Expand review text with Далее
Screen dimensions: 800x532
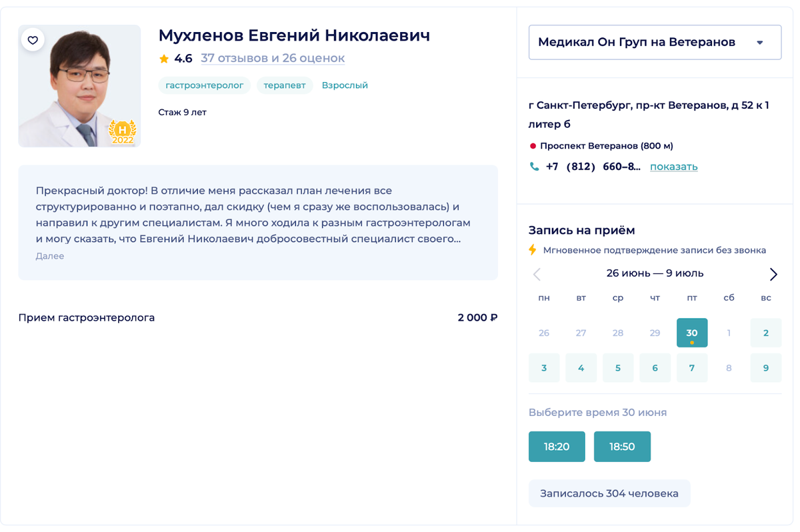click(x=50, y=256)
